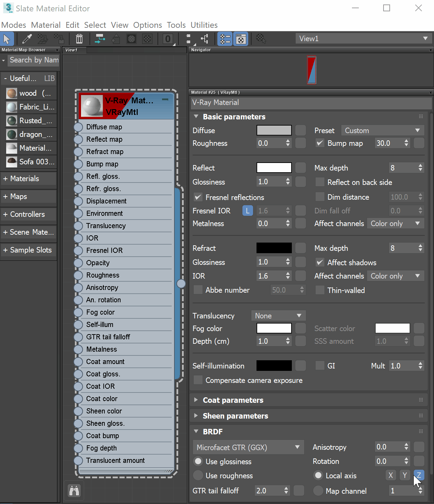Screen dimensions: 434x504
Task: Open the Preset Custom dropdown
Action: tap(382, 131)
